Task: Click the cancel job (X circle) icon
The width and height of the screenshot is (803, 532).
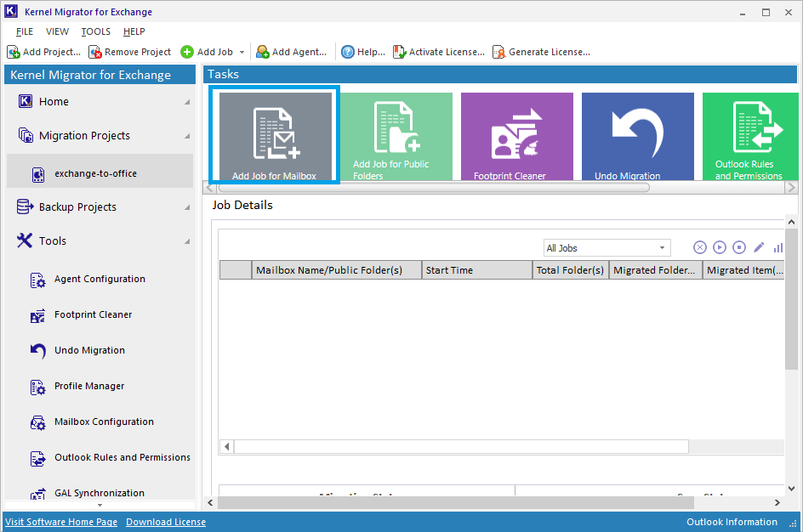Action: tap(700, 247)
